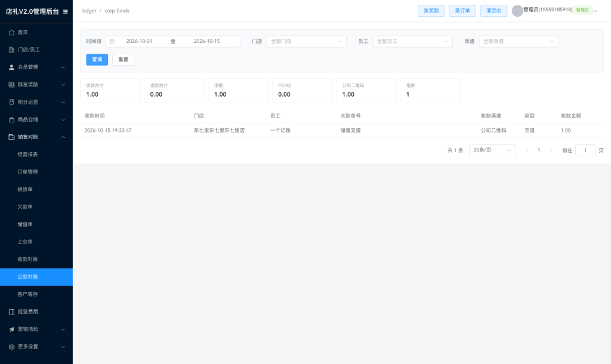This screenshot has height=364, width=611.
Task: Open the 全部渠道 channel dropdown
Action: point(519,41)
